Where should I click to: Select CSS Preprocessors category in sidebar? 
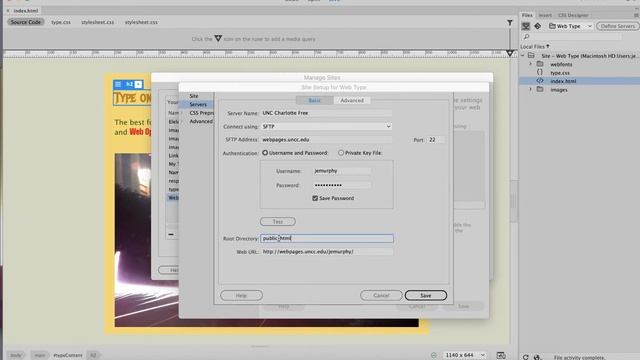coord(201,113)
